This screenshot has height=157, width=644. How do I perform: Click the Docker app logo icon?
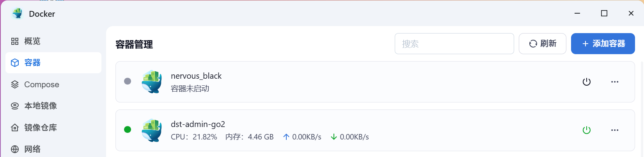(x=18, y=14)
